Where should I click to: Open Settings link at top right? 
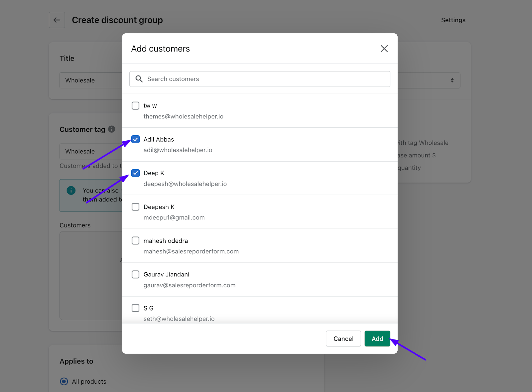coord(453,20)
